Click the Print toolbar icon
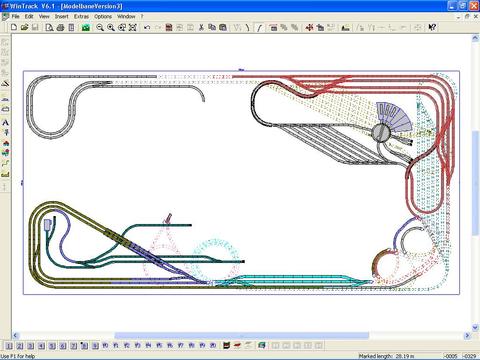 tap(60, 28)
